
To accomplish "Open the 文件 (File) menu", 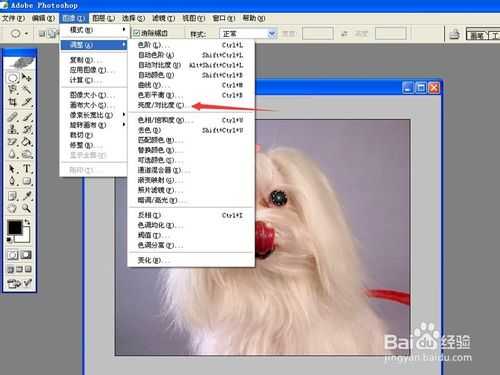I will (13, 18).
